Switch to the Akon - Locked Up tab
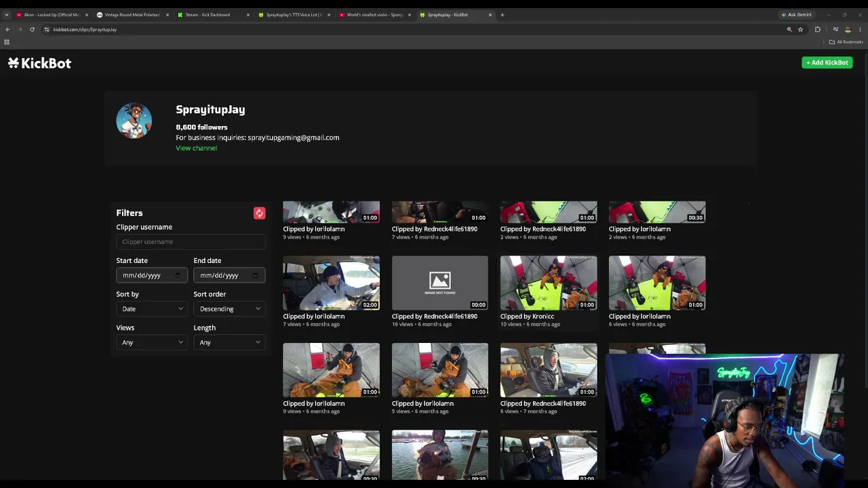 pos(52,15)
